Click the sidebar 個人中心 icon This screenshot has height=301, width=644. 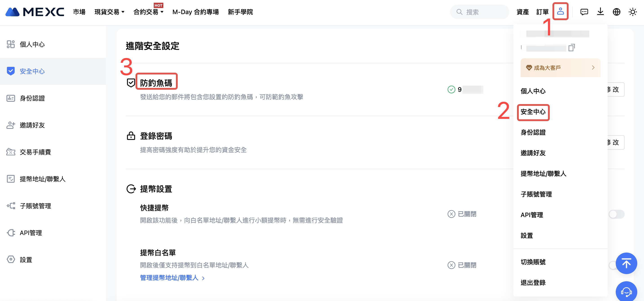(x=11, y=44)
